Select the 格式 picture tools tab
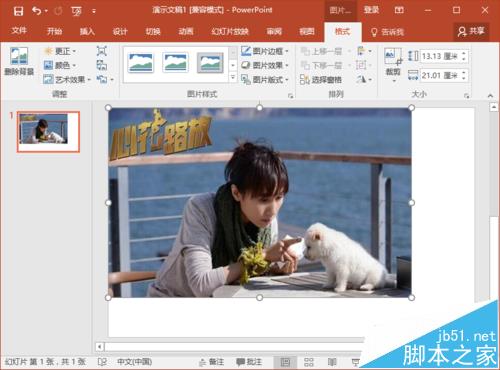 [342, 32]
